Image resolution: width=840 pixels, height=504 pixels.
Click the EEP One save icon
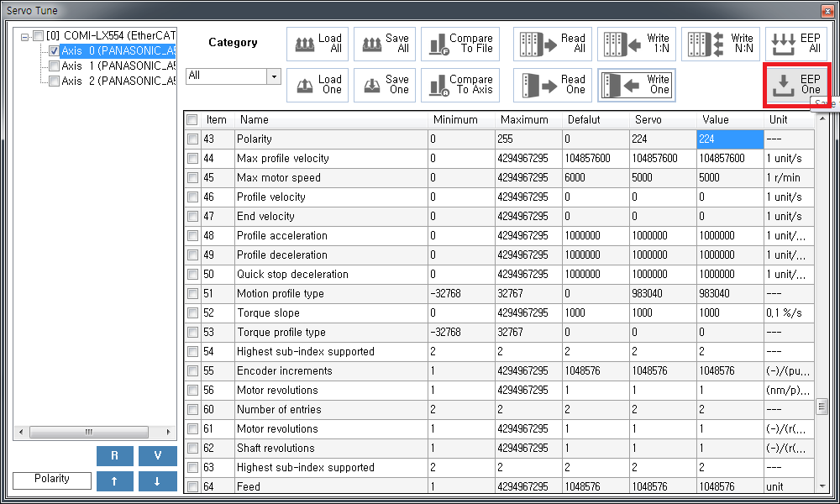coord(795,84)
